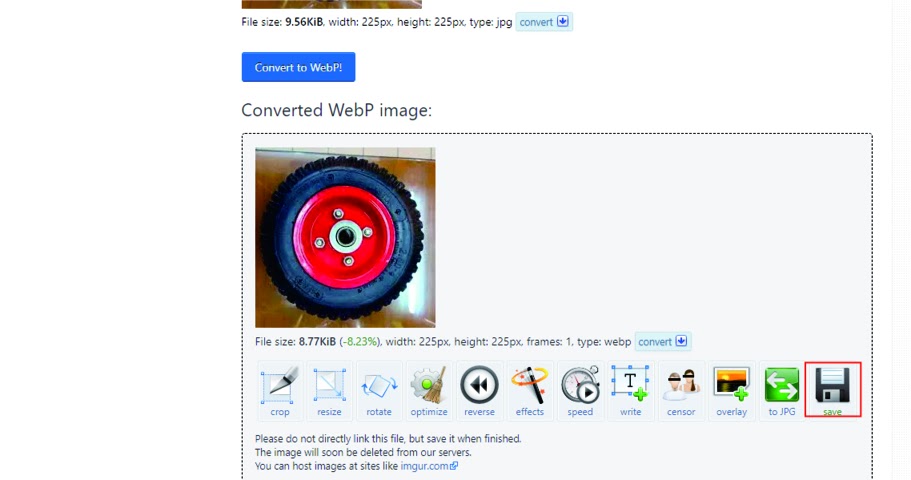The width and height of the screenshot is (911, 480).
Task: Add text using the write tool
Action: point(630,391)
